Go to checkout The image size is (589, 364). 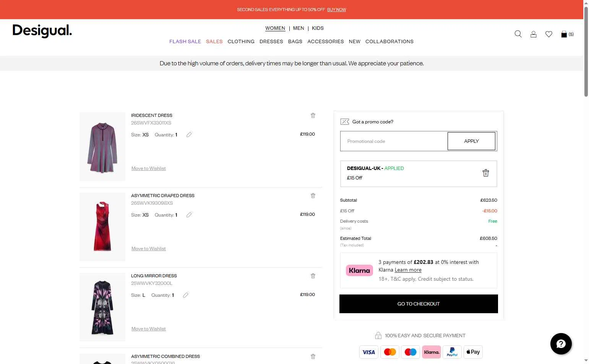[x=419, y=304]
